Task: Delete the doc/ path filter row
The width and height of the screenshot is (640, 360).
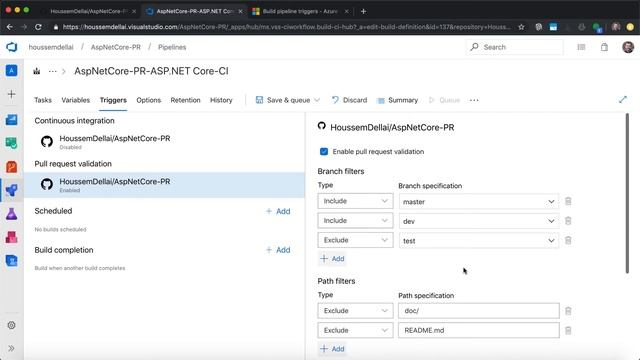Action: click(x=568, y=311)
